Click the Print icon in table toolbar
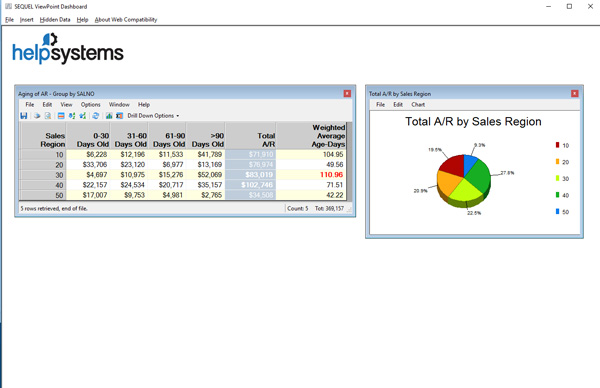The width and height of the screenshot is (600, 388). [x=37, y=116]
